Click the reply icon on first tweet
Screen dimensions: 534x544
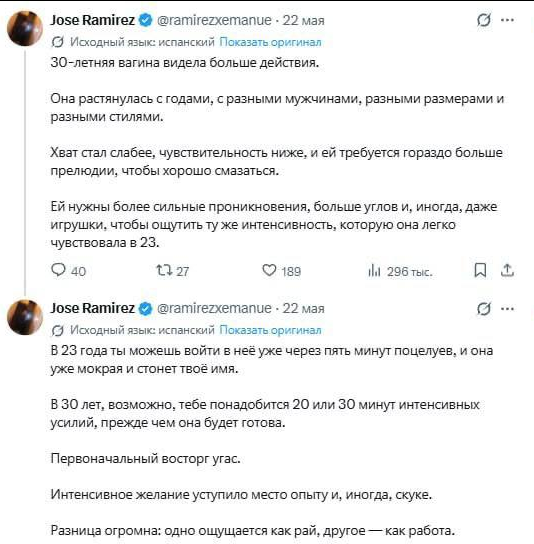coord(58,270)
